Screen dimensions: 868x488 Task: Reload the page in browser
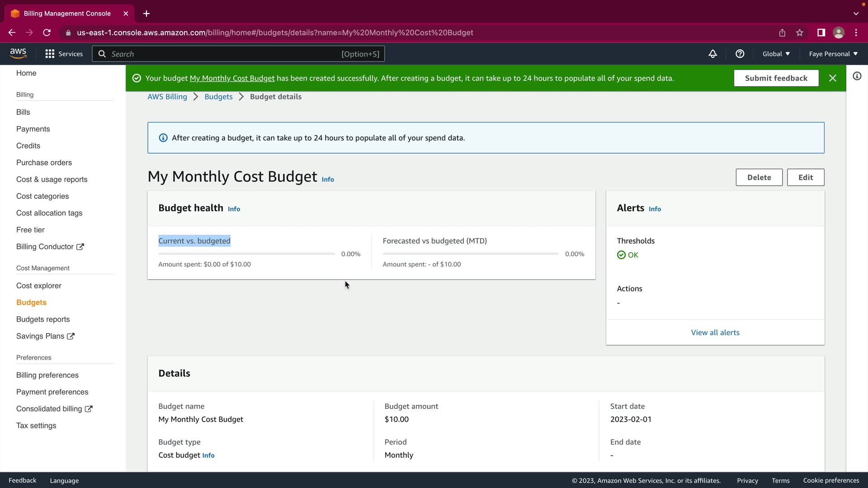47,33
